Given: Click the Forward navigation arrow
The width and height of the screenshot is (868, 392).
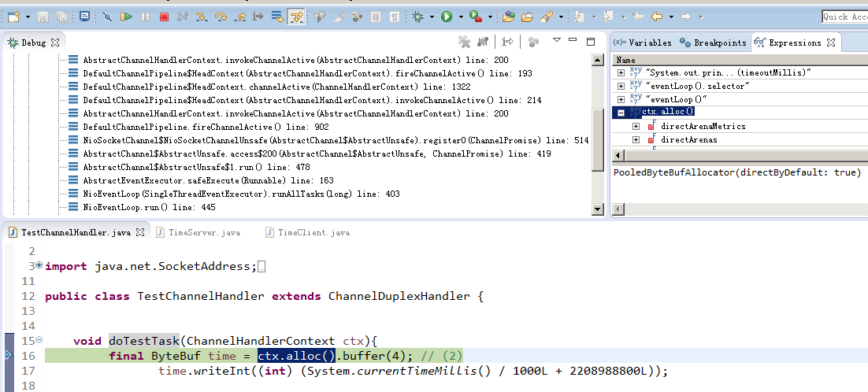Looking at the screenshot, I should pos(686,17).
